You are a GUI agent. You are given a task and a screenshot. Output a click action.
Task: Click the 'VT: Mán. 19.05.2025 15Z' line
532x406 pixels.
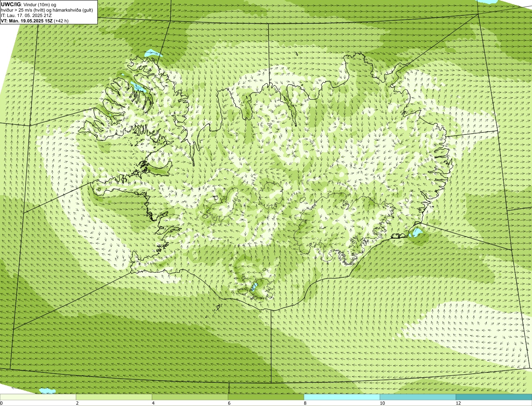pyautogui.click(x=34, y=20)
